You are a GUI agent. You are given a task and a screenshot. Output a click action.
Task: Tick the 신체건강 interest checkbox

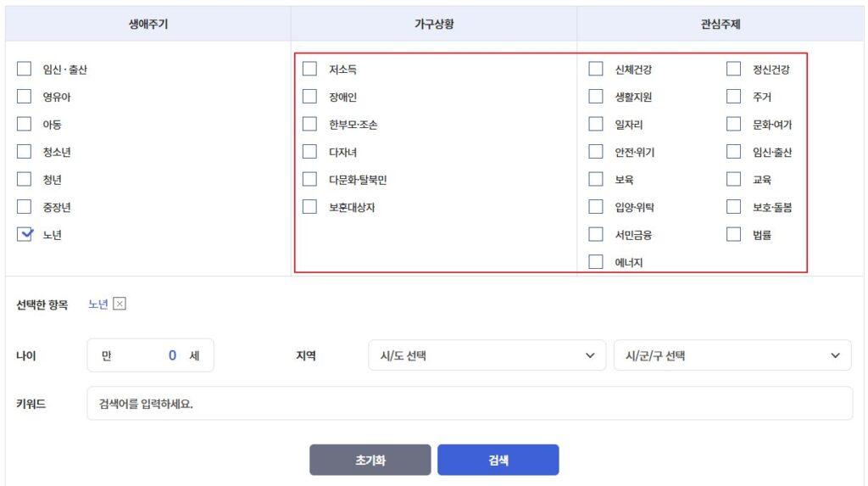597,70
